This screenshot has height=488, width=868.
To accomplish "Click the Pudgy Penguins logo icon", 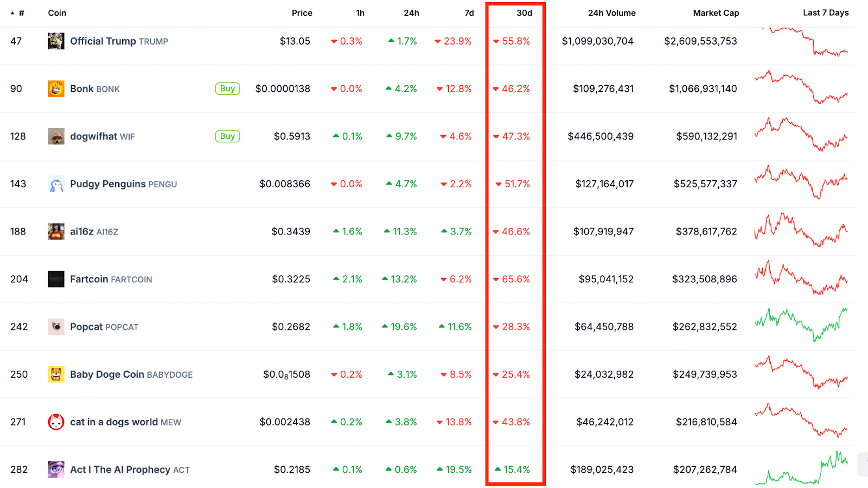I will (56, 184).
